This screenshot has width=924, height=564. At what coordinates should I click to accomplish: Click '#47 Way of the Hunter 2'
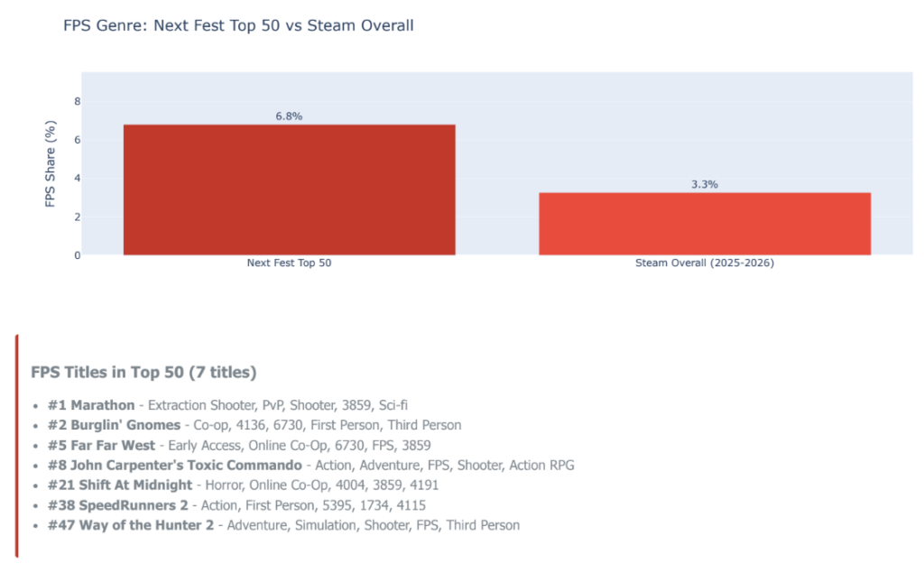click(131, 524)
